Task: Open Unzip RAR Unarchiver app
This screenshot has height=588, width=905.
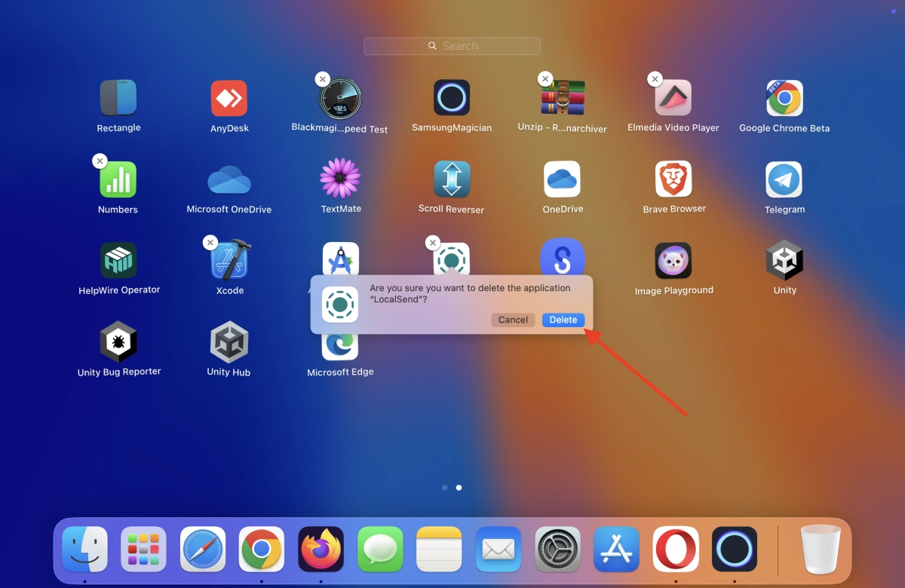Action: pos(563,98)
